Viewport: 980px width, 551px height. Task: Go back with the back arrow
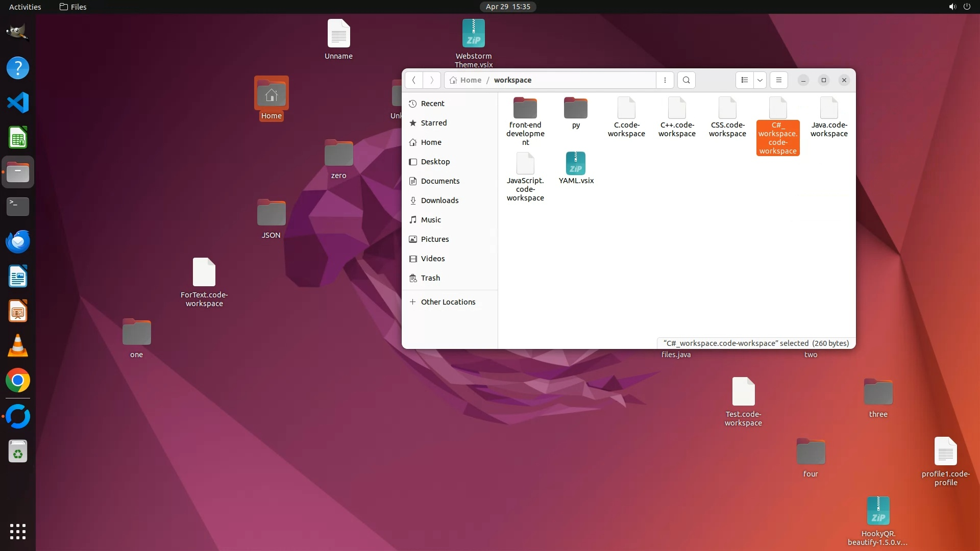coord(414,80)
